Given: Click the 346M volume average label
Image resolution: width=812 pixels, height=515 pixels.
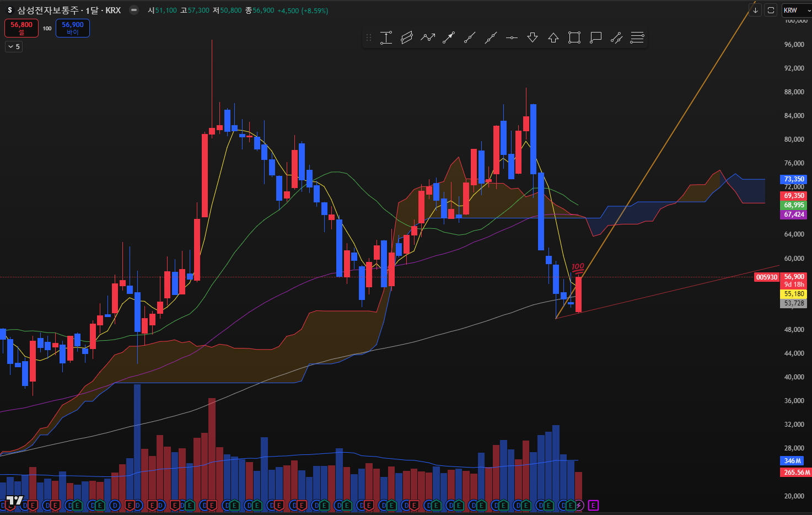Looking at the screenshot, I should [792, 461].
